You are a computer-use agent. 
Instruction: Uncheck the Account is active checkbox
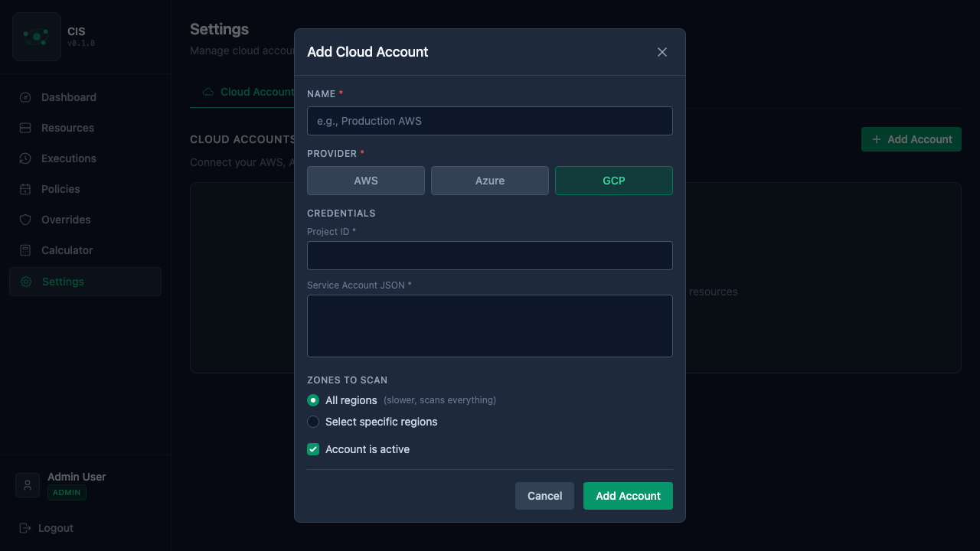point(313,449)
